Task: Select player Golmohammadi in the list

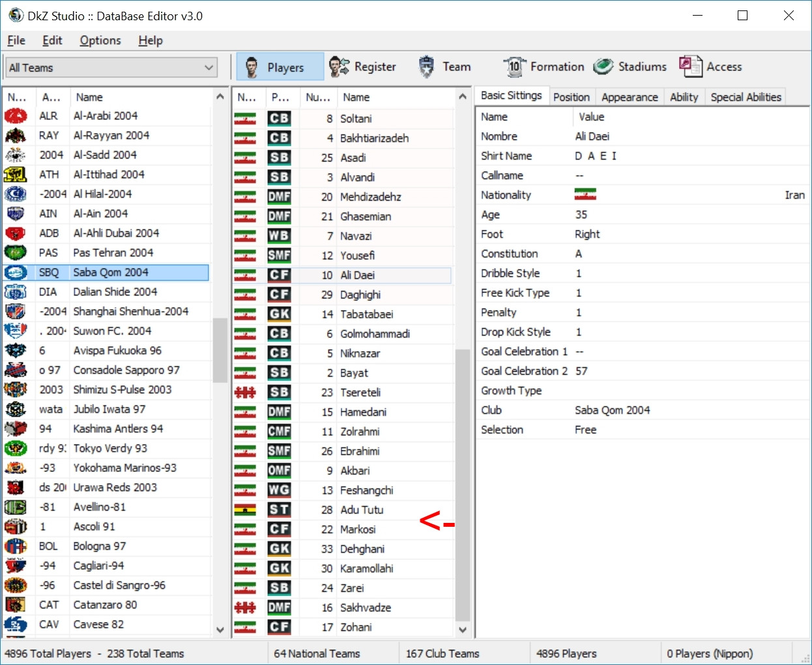Action: point(343,334)
